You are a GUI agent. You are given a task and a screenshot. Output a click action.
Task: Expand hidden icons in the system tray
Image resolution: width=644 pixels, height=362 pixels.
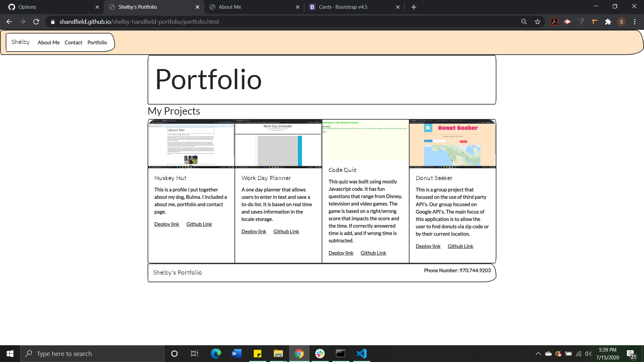pyautogui.click(x=538, y=353)
